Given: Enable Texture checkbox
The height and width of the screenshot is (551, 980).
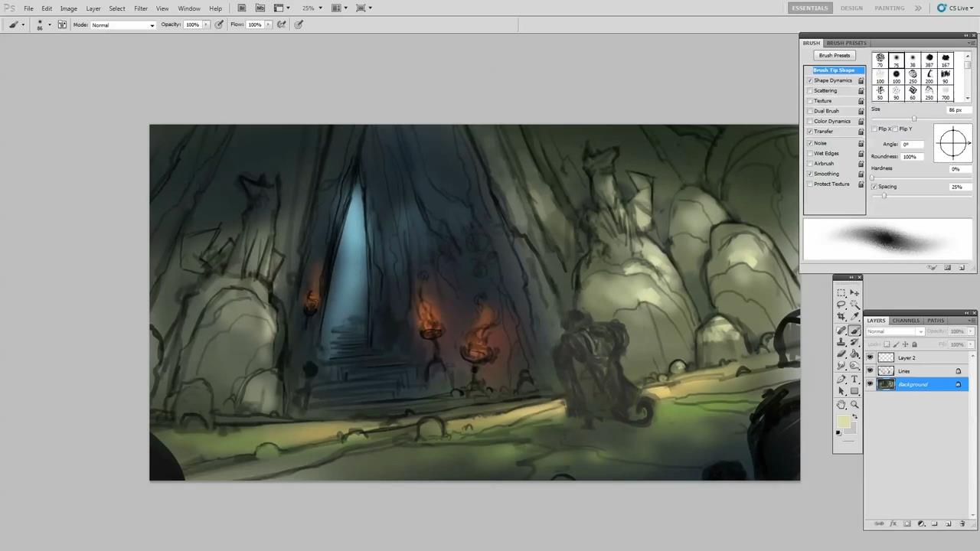Looking at the screenshot, I should (x=809, y=100).
